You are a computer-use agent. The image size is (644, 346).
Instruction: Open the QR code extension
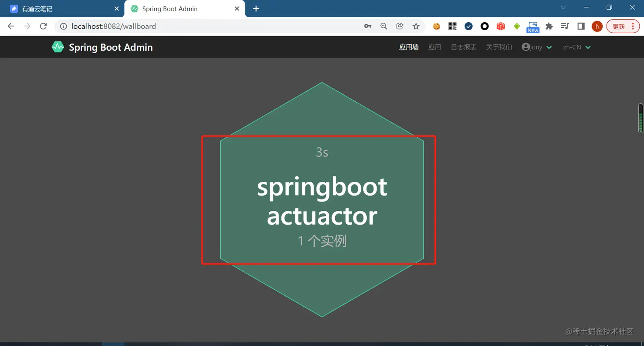click(452, 26)
